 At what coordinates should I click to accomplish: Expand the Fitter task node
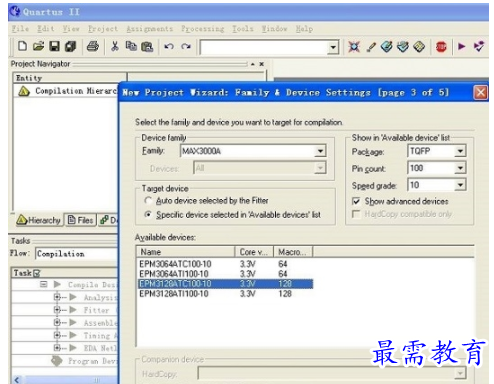57,310
